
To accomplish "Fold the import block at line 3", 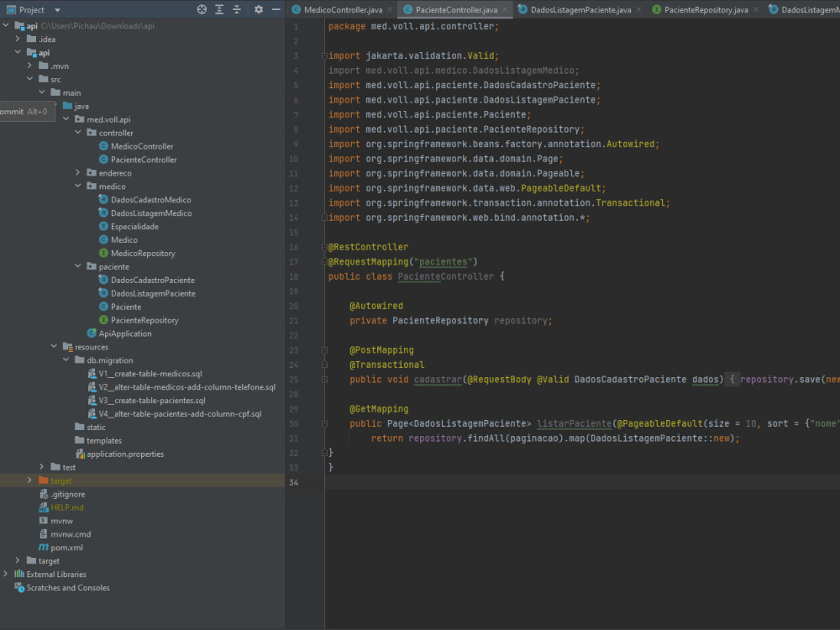I will click(324, 55).
